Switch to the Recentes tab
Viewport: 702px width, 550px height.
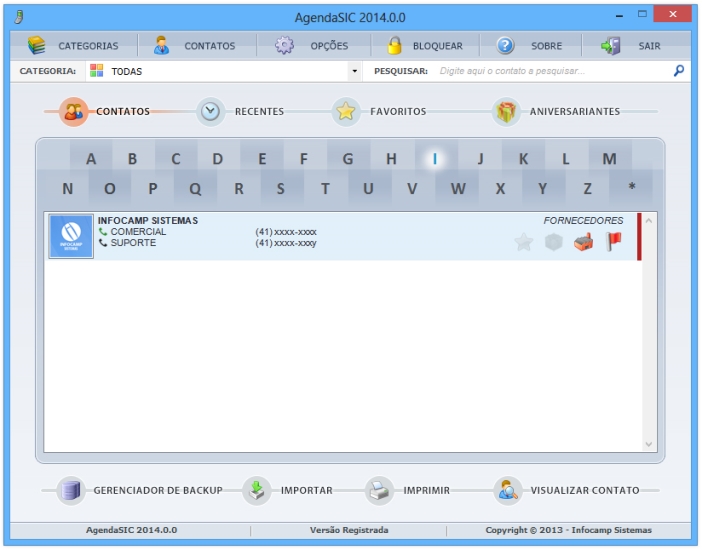tap(240, 111)
